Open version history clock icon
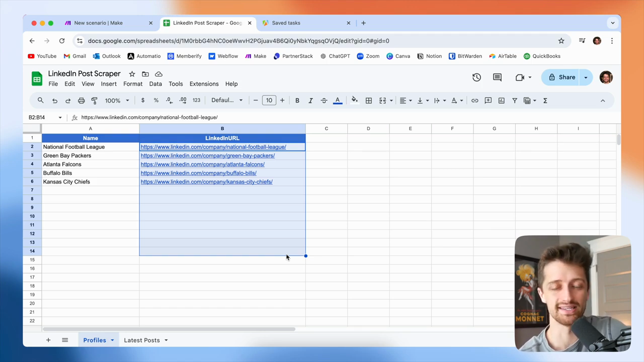Screen dimensions: 644x362 (476, 77)
